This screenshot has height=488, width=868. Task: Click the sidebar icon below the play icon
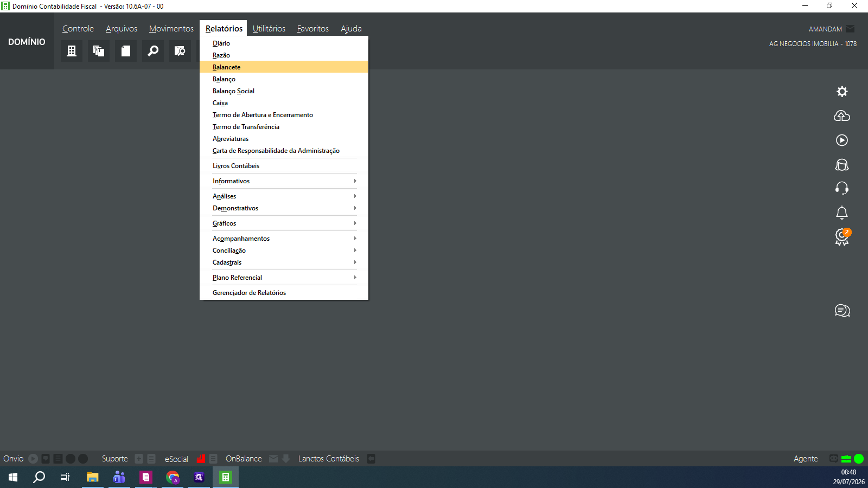[842, 164]
